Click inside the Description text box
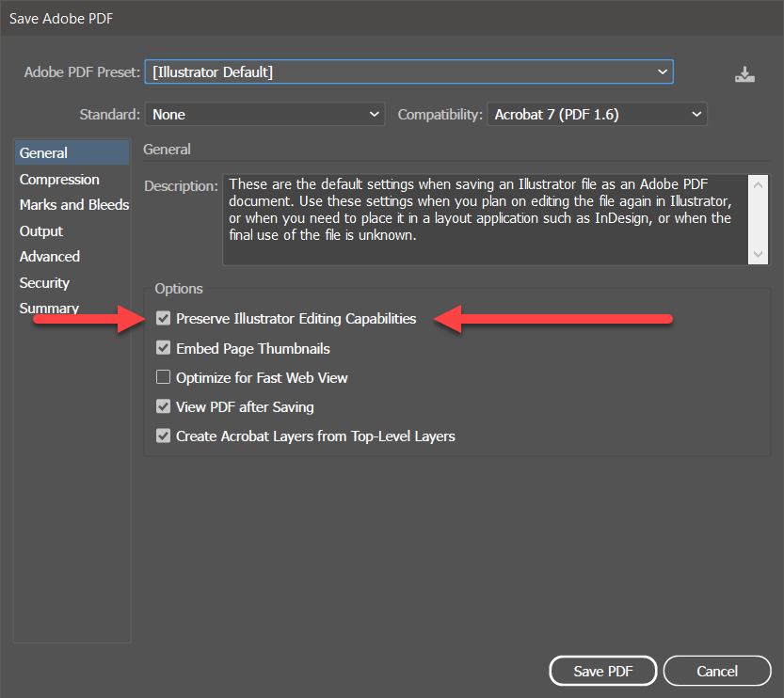This screenshot has height=698, width=784. [485, 219]
